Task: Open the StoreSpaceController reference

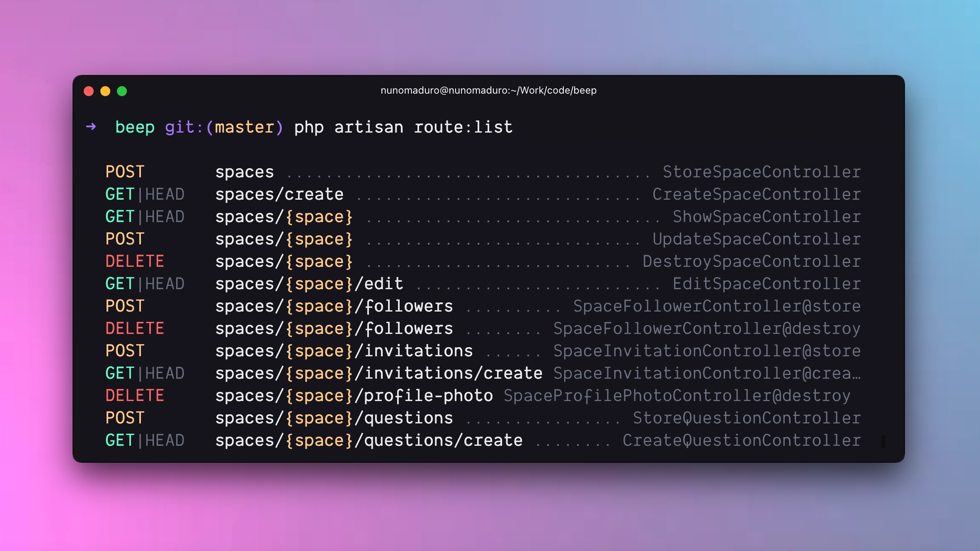Action: [762, 172]
